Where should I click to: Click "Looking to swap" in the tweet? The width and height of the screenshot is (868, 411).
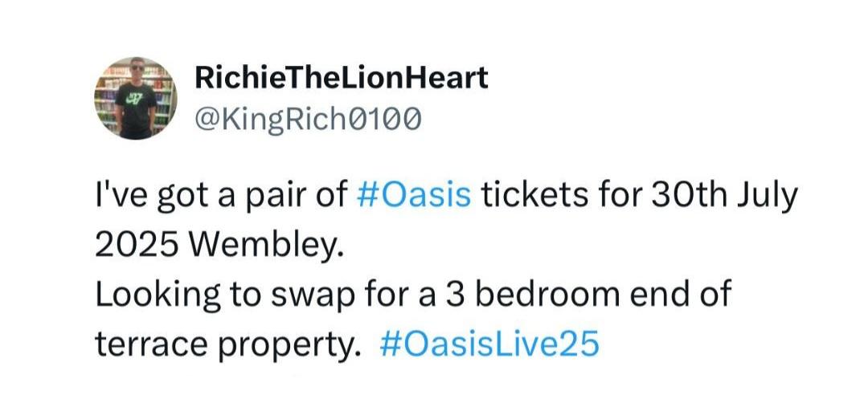(x=225, y=296)
